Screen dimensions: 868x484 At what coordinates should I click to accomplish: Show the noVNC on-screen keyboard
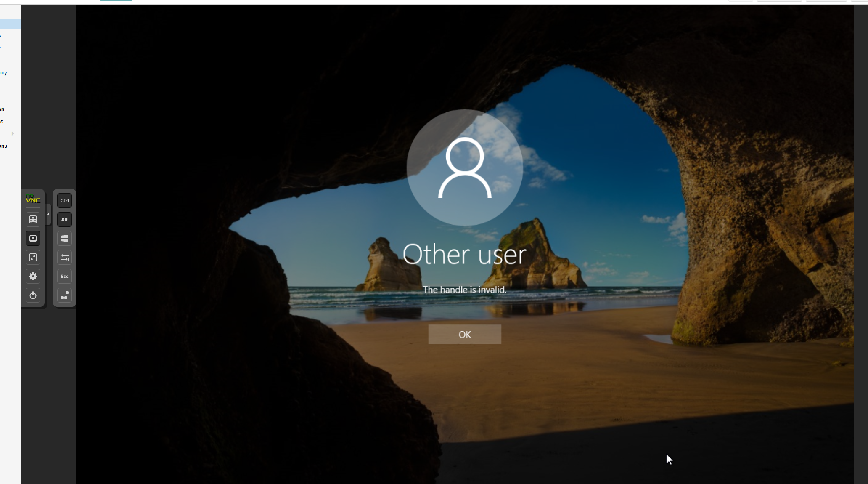(33, 219)
